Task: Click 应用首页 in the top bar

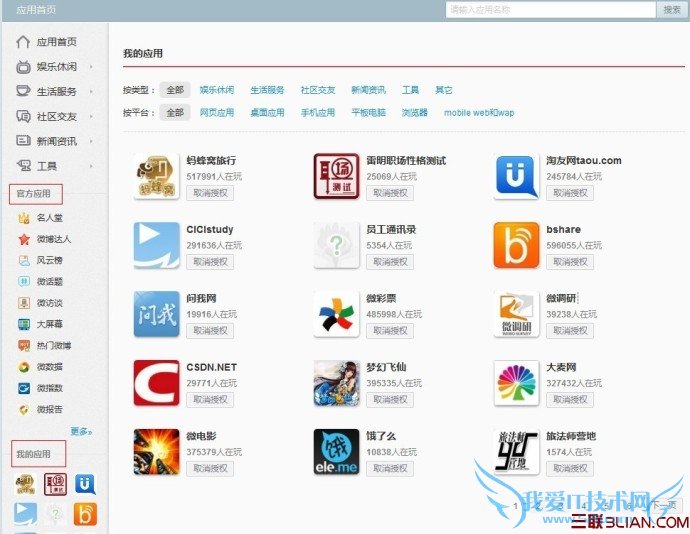Action: [x=36, y=10]
